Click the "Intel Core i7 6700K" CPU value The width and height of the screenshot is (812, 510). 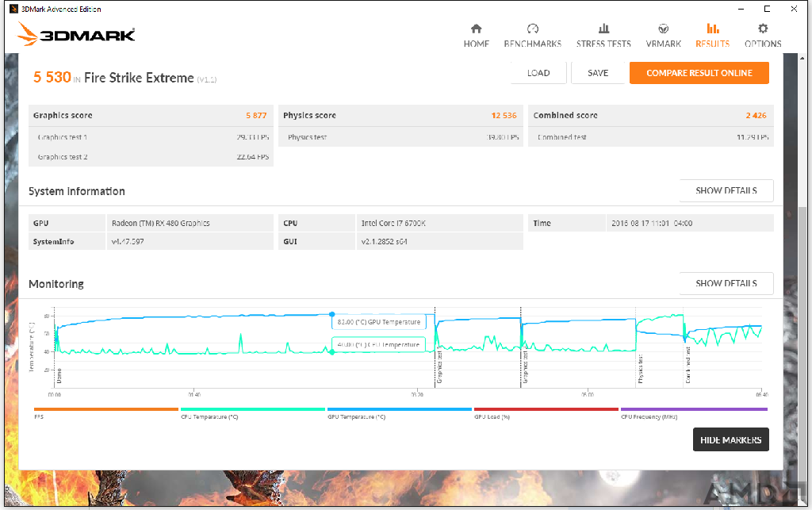393,223
